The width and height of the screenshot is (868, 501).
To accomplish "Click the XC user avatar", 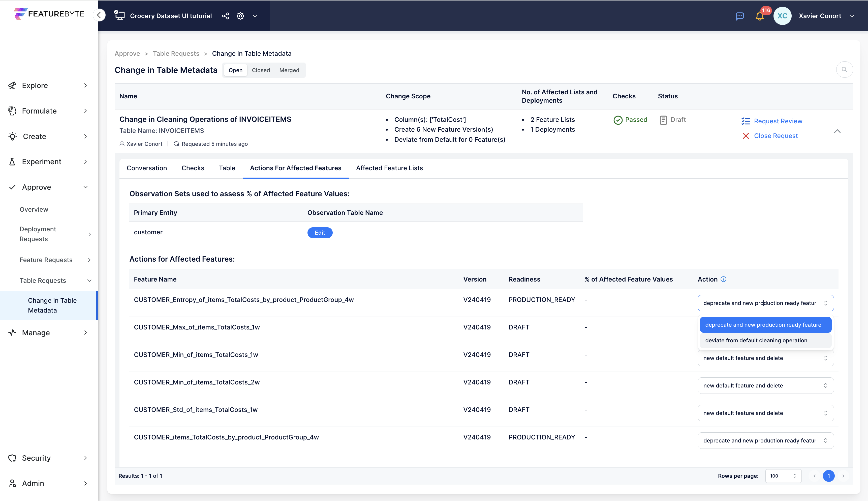I will pyautogui.click(x=782, y=16).
